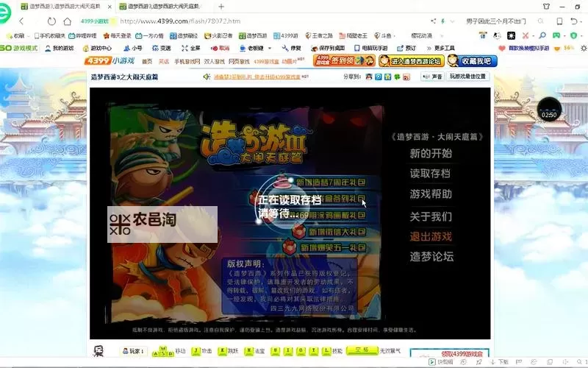Click the magnifier search icon in search box
This screenshot has height=368, width=588.
click(x=540, y=21)
